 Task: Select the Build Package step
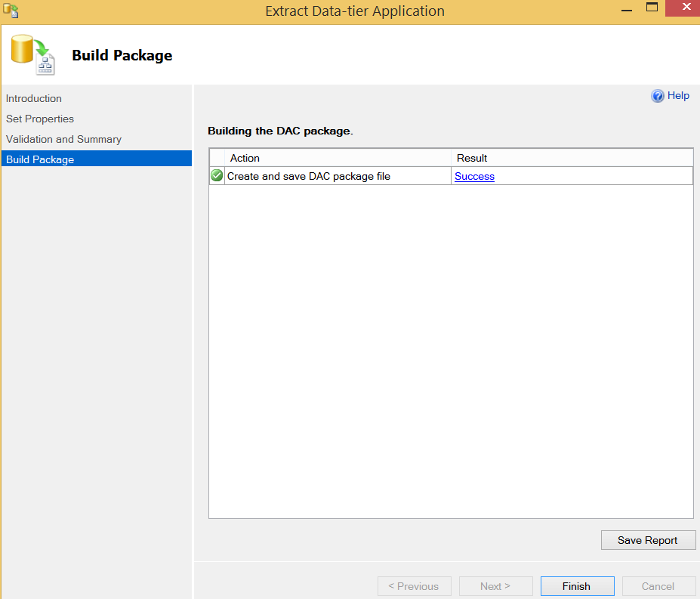tap(97, 159)
